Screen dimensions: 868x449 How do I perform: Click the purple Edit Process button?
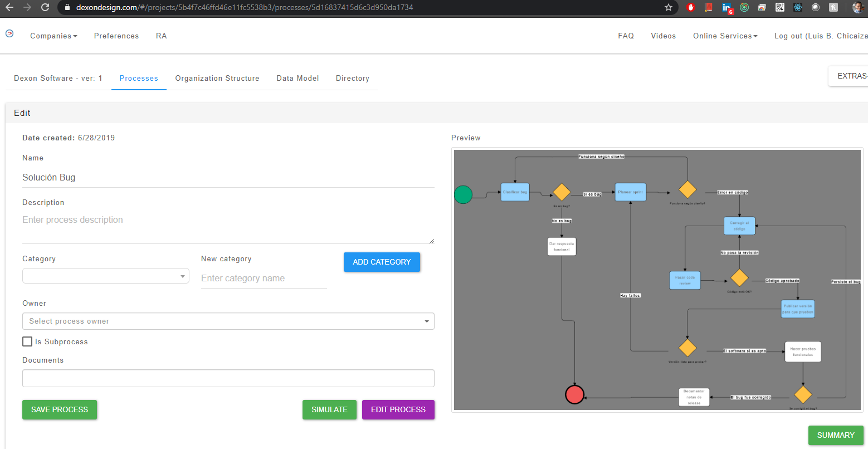coord(398,409)
